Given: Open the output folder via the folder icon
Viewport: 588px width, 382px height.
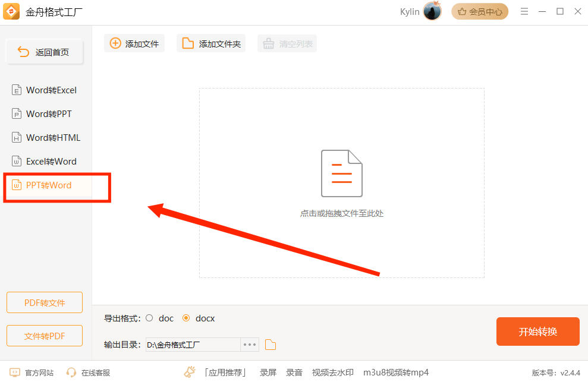Looking at the screenshot, I should point(271,345).
